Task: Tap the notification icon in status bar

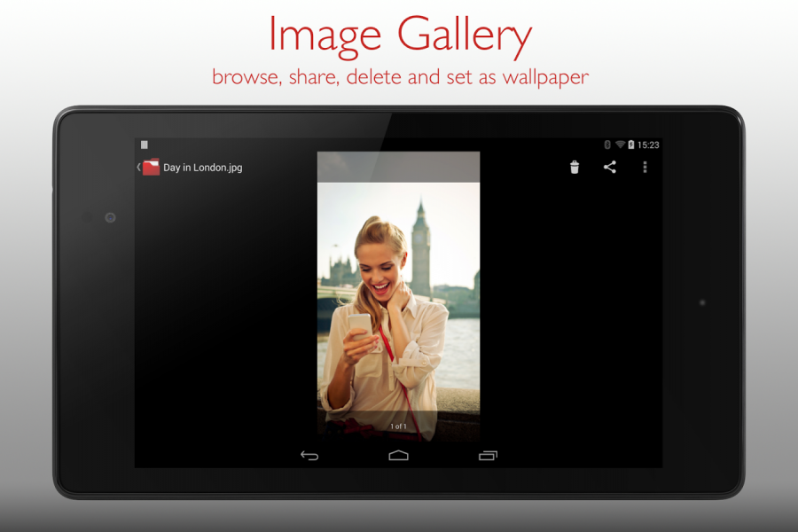Action: tap(145, 145)
